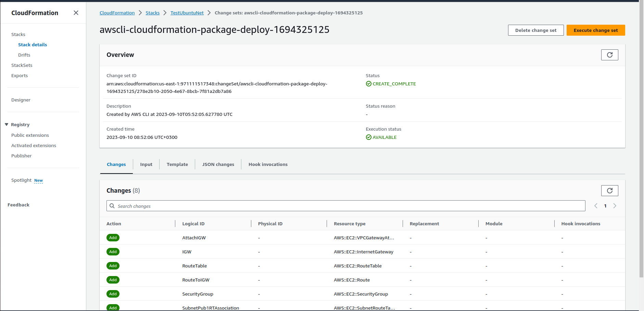Click the New badge beside Spotlight
The image size is (644, 311).
[x=38, y=180]
